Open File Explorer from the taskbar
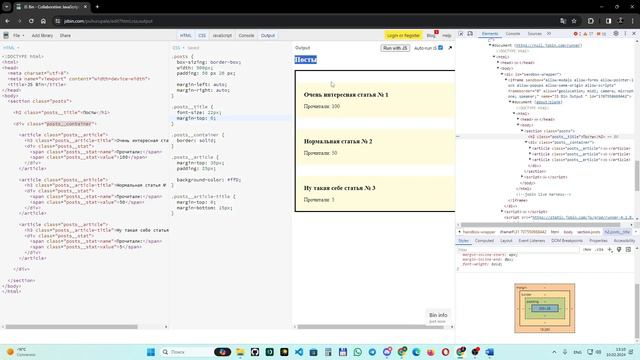 pyautogui.click(x=240, y=352)
